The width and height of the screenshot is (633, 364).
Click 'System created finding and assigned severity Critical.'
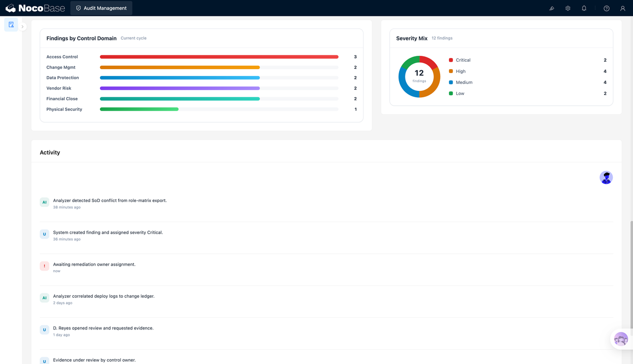coord(108,232)
